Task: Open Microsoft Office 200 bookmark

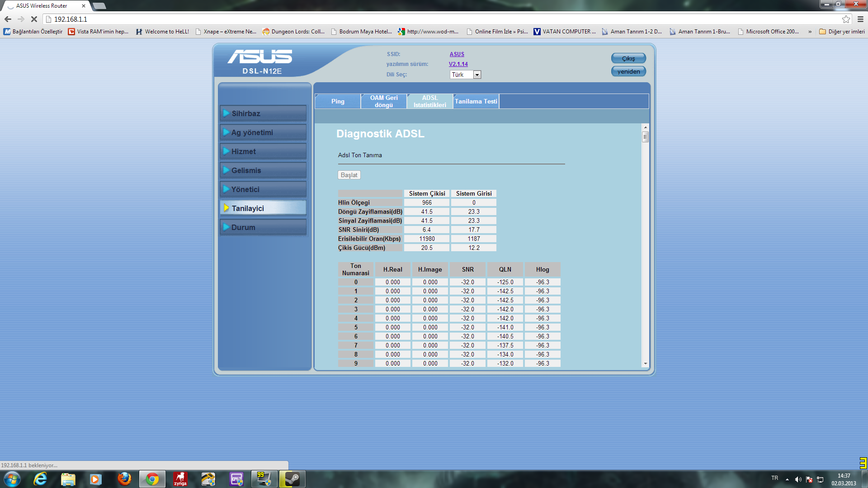Action: (768, 32)
